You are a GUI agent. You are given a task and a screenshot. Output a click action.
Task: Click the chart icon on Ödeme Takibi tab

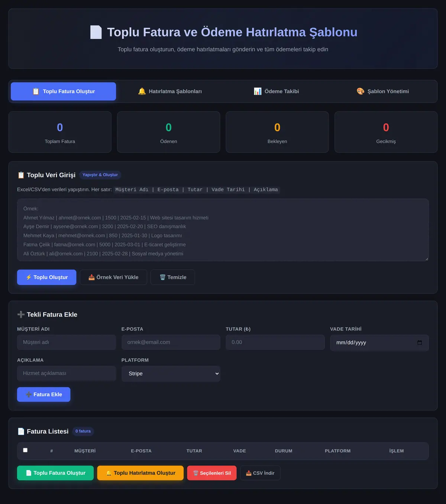[258, 92]
